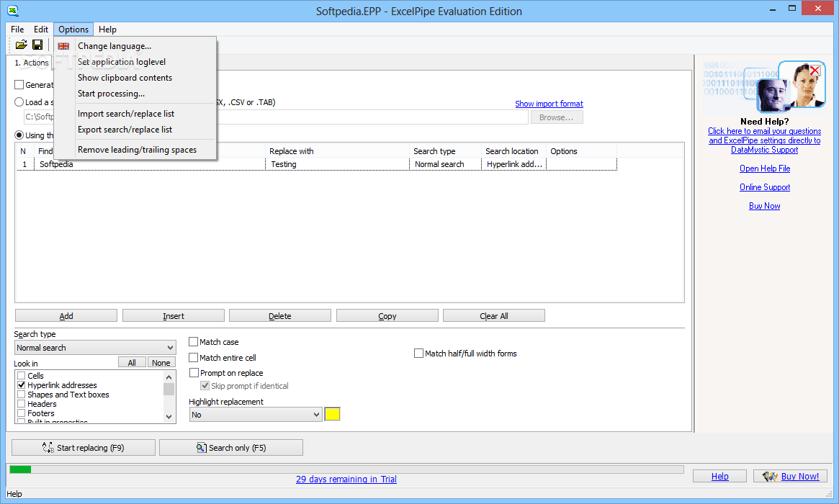This screenshot has width=839, height=504.
Task: Click the Clear All button
Action: coord(494,315)
